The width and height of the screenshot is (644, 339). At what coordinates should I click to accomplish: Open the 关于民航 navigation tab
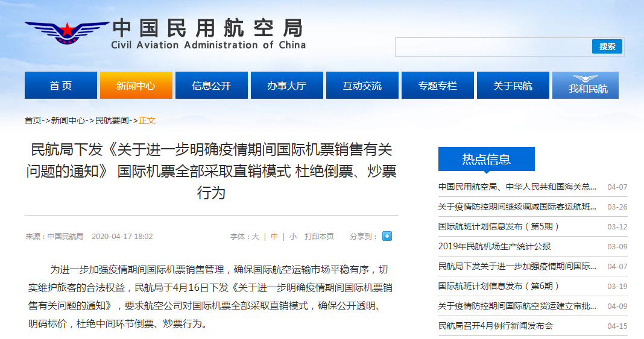[513, 86]
